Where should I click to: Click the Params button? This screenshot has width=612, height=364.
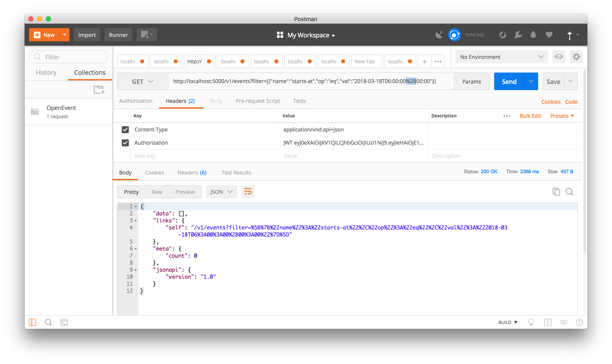(x=472, y=81)
